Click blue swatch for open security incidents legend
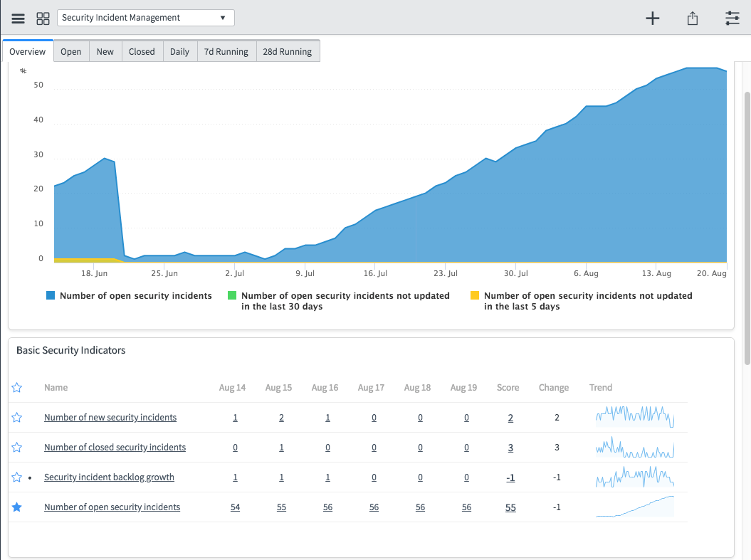The width and height of the screenshot is (751, 560). [x=51, y=295]
